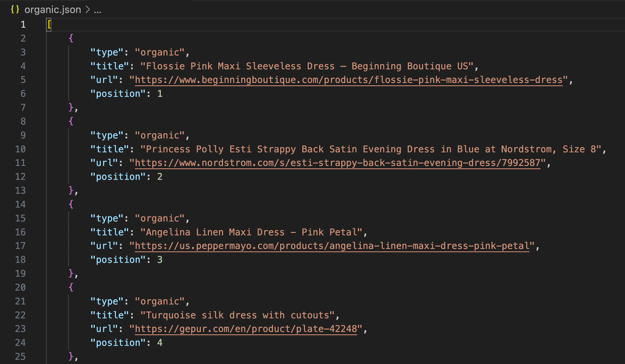
Task: Click the "Angelina Linen Maxi Dress - Pink Petal" title
Action: pyautogui.click(x=251, y=232)
